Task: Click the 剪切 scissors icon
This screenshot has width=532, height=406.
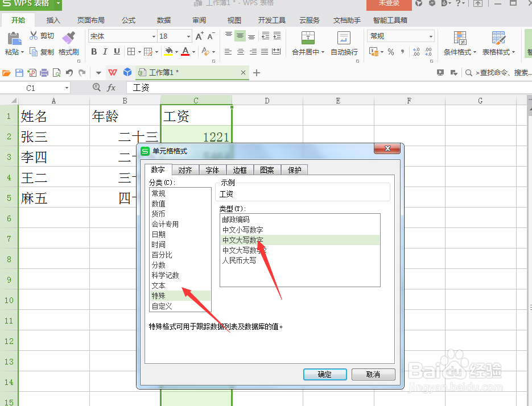Action: tap(32, 35)
